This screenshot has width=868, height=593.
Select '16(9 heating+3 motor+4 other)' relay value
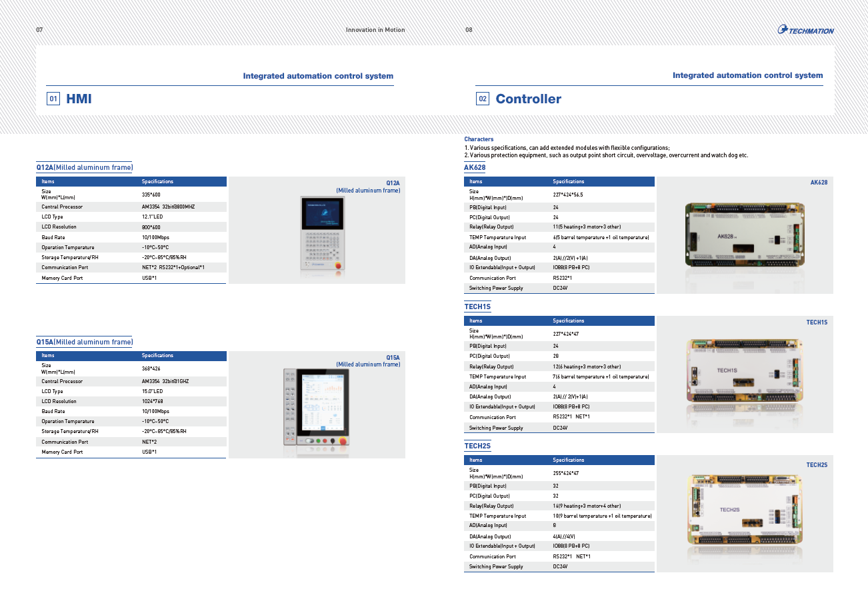tap(587, 506)
